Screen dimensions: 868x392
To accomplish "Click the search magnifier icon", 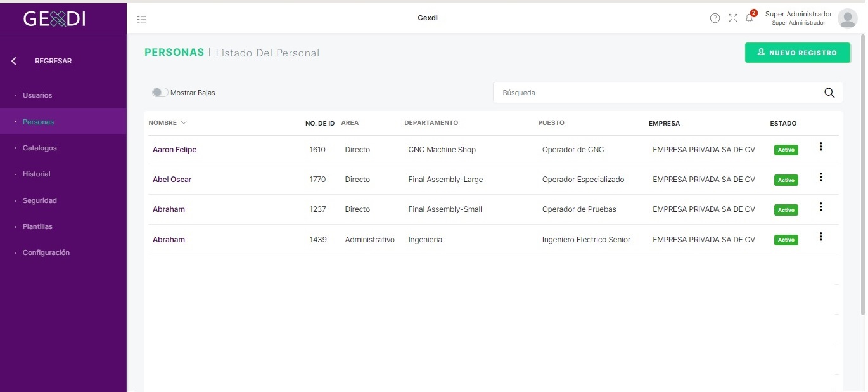I will click(x=829, y=93).
